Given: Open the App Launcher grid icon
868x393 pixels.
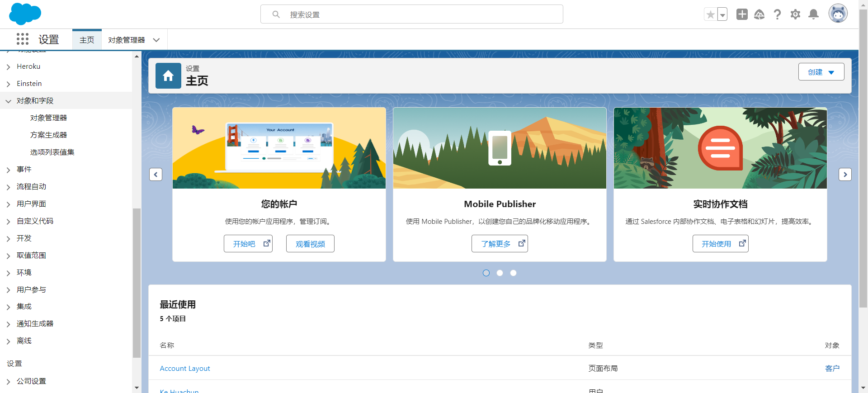Looking at the screenshot, I should [23, 39].
